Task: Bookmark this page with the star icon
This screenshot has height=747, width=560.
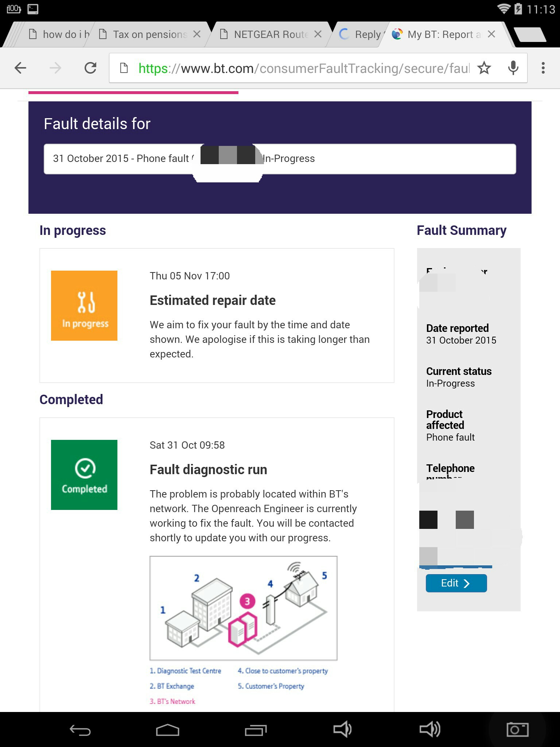Action: coord(484,68)
